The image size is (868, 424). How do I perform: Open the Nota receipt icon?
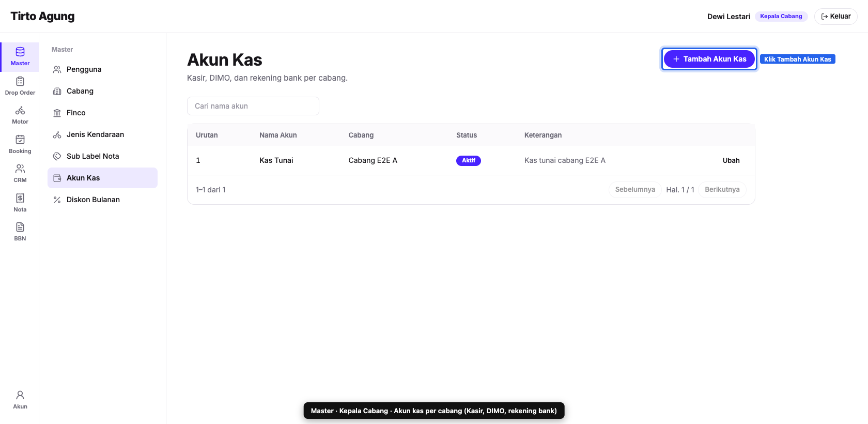[20, 198]
